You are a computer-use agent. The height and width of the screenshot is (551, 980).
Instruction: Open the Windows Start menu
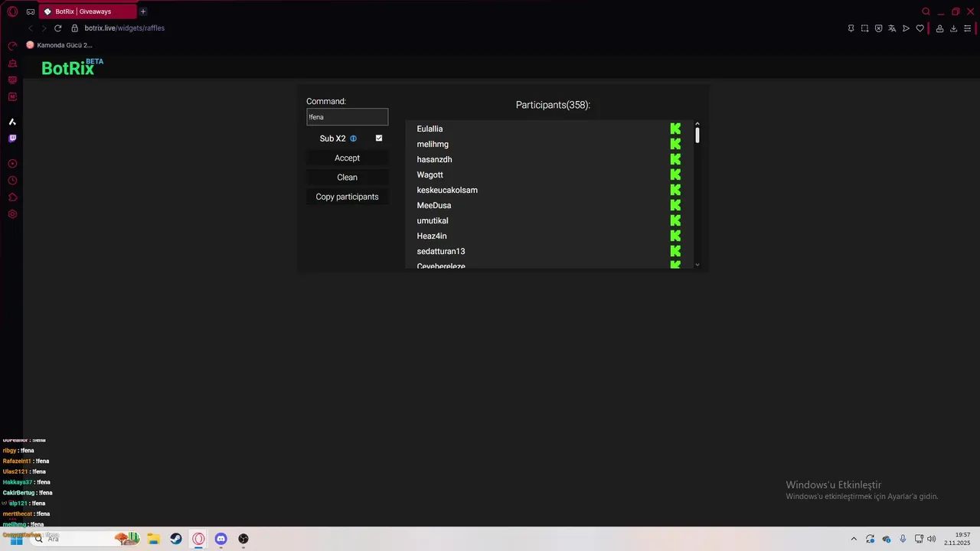[15, 539]
